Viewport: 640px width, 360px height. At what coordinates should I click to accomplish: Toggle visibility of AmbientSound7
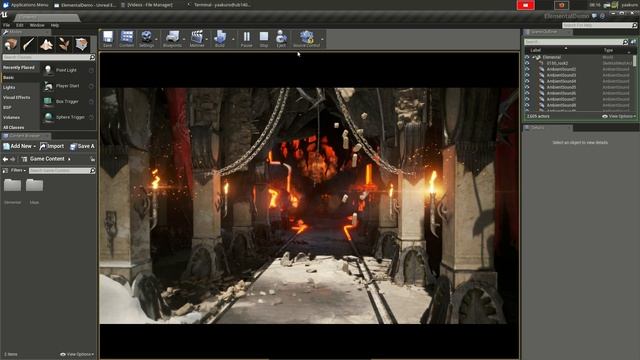(527, 99)
